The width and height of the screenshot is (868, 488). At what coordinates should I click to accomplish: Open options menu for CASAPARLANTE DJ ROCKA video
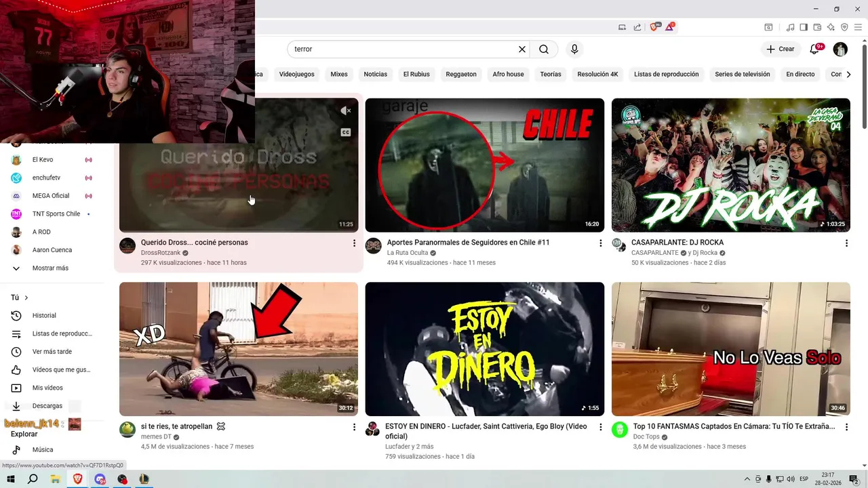[846, 243]
